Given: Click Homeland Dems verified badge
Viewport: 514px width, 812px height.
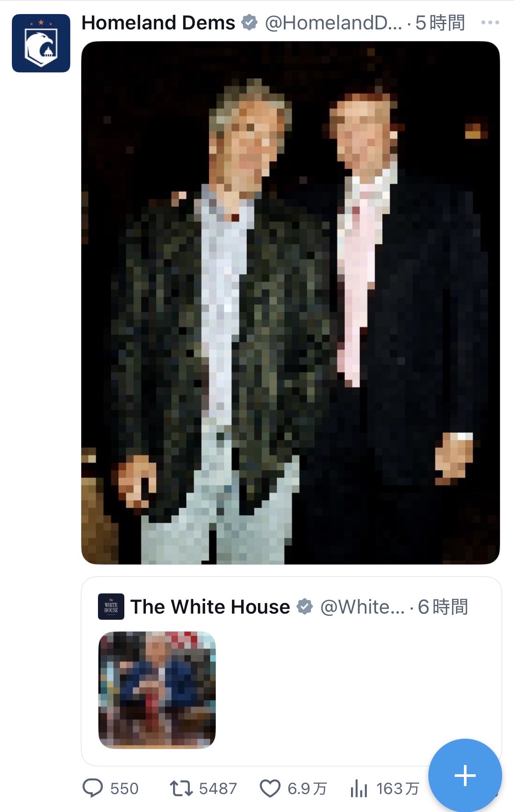Looking at the screenshot, I should point(250,22).
